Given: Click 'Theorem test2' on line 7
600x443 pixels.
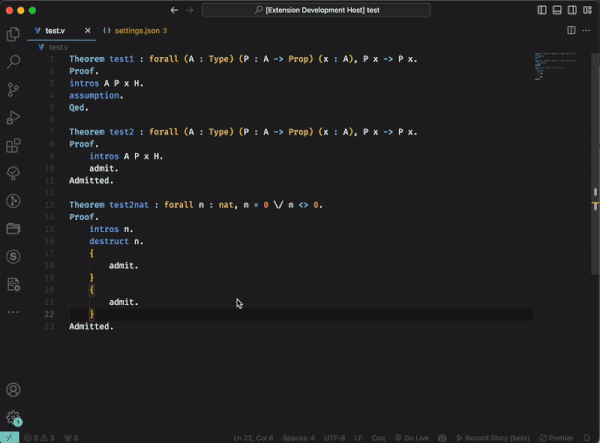Looking at the screenshot, I should click(x=101, y=132).
